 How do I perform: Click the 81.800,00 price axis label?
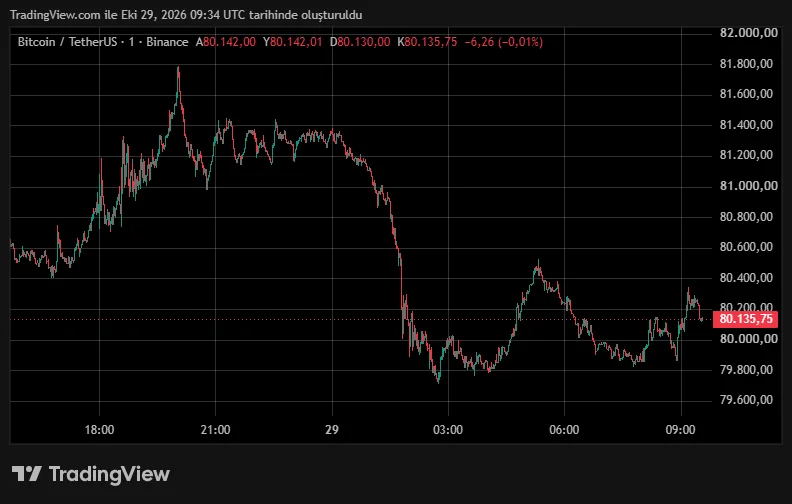point(746,64)
